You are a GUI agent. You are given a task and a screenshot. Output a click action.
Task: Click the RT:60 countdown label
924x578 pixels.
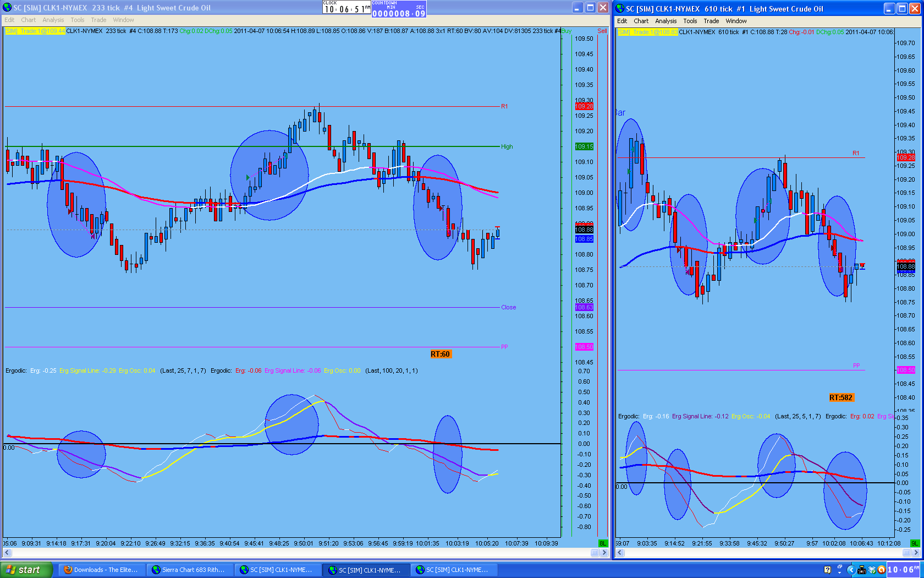pyautogui.click(x=441, y=354)
